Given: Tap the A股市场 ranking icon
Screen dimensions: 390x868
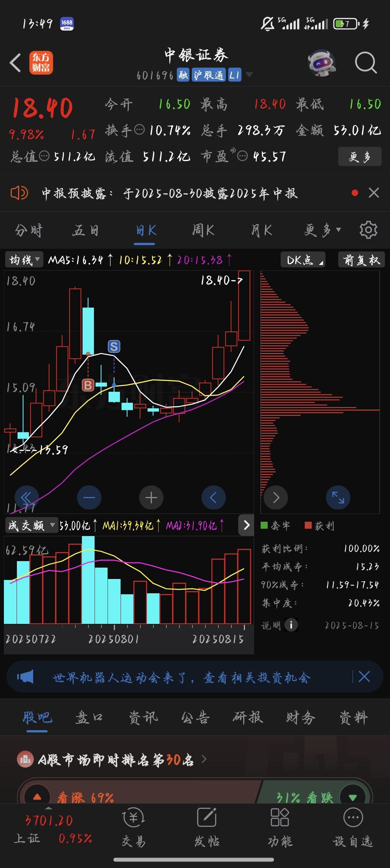Looking at the screenshot, I should pyautogui.click(x=25, y=759).
